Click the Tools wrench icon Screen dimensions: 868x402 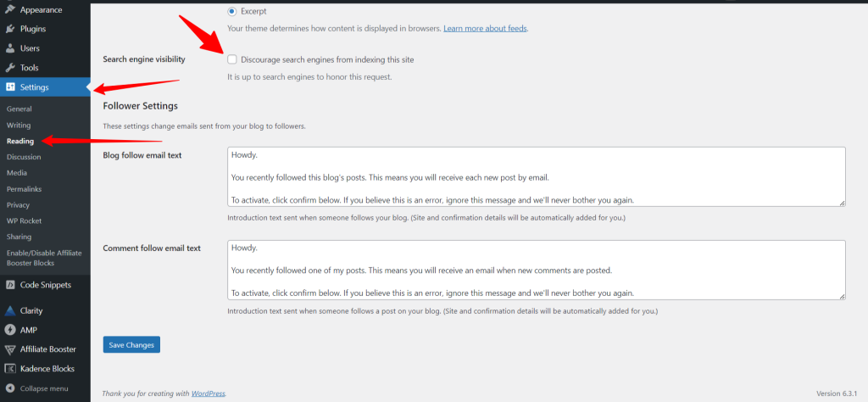(10, 68)
